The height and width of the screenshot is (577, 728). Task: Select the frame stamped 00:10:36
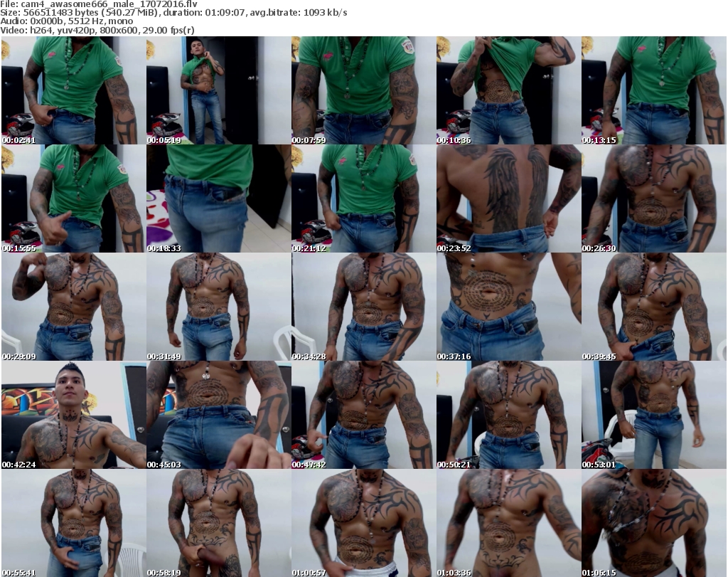(508, 90)
